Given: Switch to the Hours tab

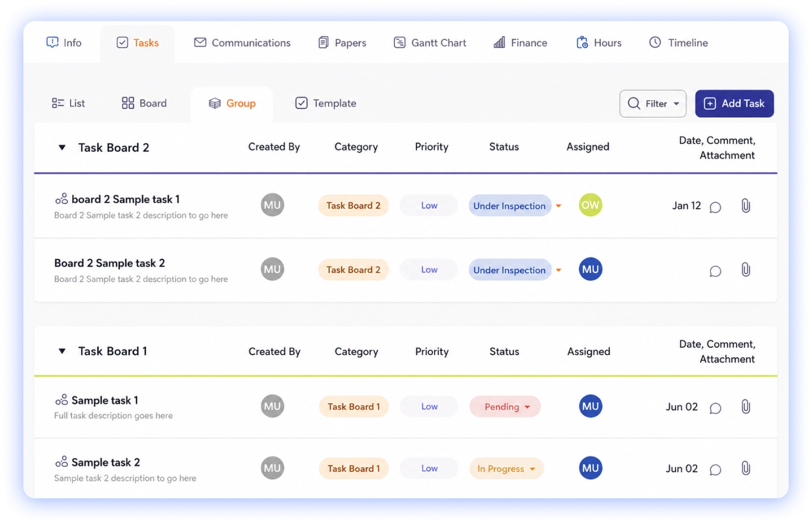Looking at the screenshot, I should [x=599, y=43].
